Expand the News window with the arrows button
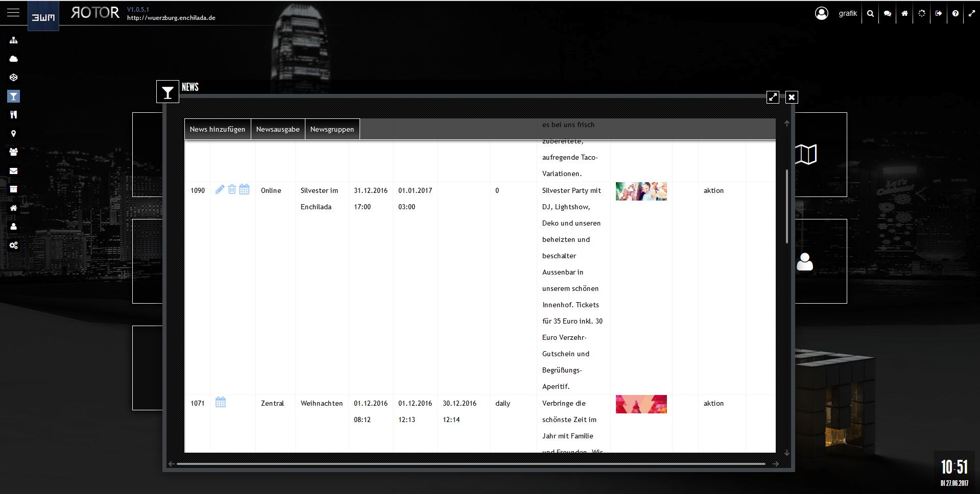This screenshot has width=980, height=494. (x=773, y=97)
